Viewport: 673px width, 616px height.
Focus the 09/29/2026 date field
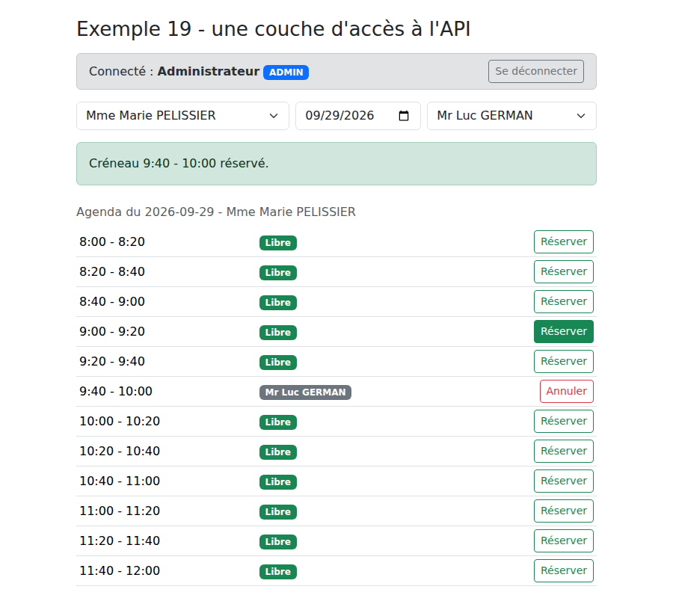358,116
